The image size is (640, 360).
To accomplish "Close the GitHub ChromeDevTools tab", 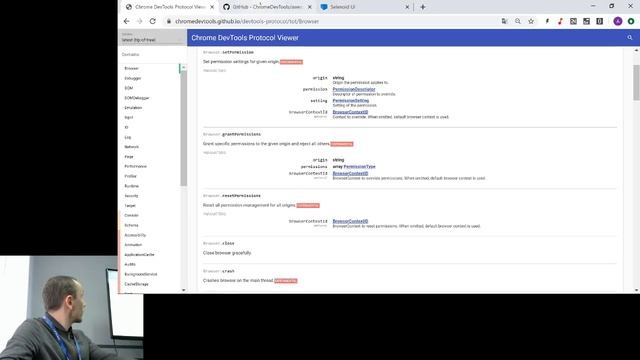I will coord(310,7).
